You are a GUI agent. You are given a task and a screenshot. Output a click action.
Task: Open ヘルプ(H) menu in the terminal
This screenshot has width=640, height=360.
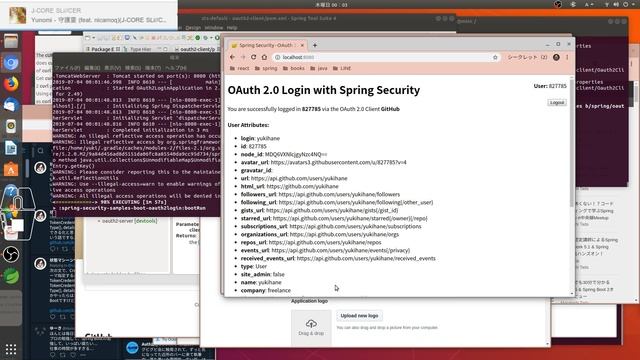tap(176, 68)
